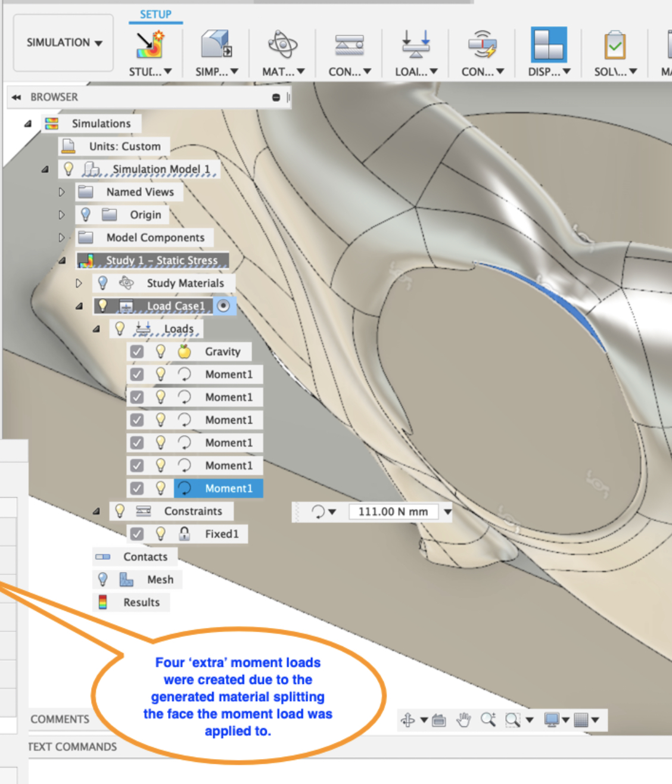
Task: Activate the Load Case1 selector
Action: pos(225,306)
